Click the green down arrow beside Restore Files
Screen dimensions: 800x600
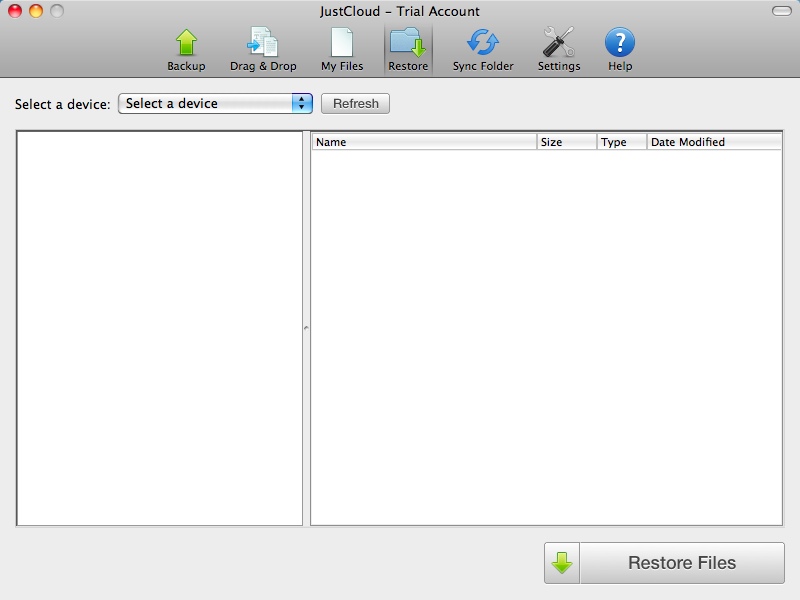562,563
